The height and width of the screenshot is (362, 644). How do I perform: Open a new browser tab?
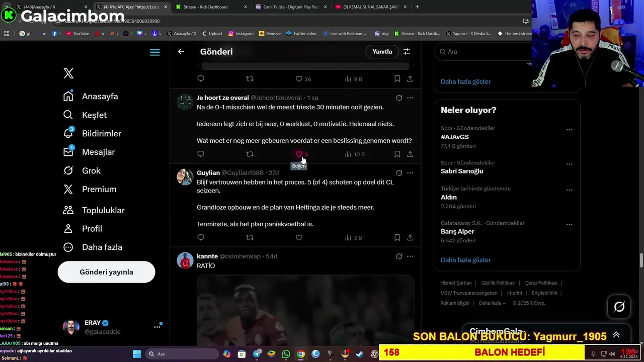tap(417, 7)
